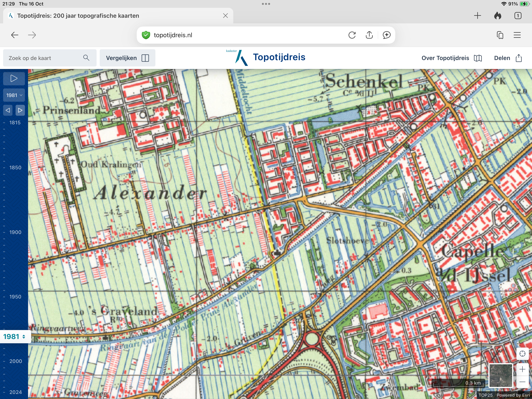The width and height of the screenshot is (532, 399).
Task: Open the 1981 year dropdown
Action: (x=14, y=95)
